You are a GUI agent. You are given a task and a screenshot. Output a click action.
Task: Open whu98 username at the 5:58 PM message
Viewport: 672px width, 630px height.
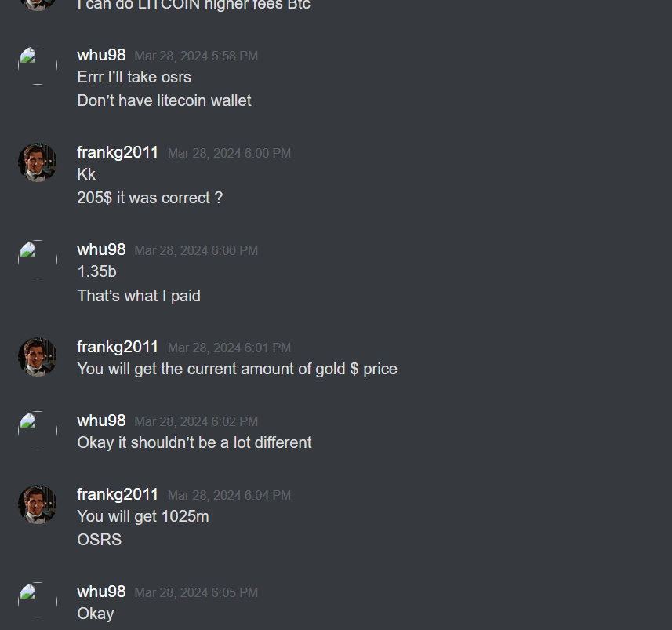[102, 56]
